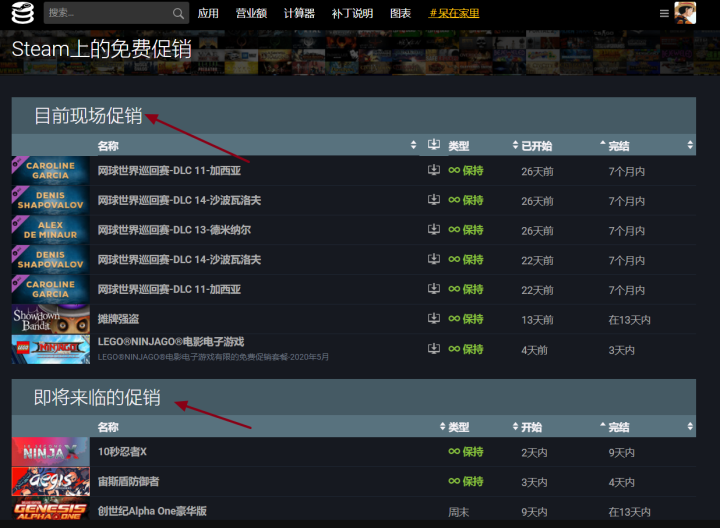Click 保持 type label in 宙斯盾防御者 row
The height and width of the screenshot is (528, 720).
click(x=466, y=482)
